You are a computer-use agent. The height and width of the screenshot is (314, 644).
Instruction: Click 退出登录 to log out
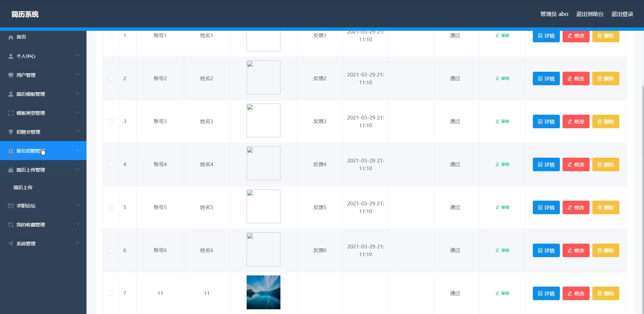pyautogui.click(x=622, y=14)
